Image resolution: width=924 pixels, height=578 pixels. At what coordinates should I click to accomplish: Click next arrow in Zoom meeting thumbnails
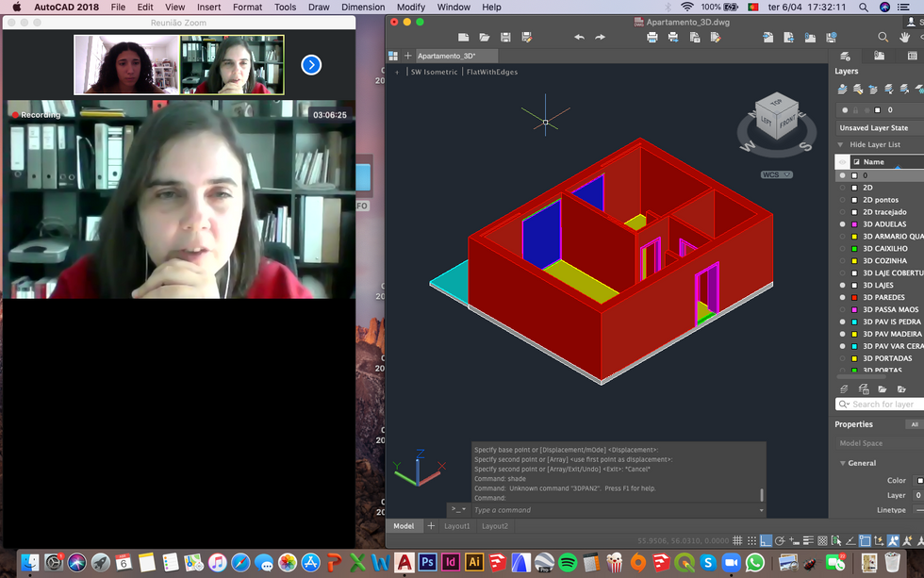(311, 65)
